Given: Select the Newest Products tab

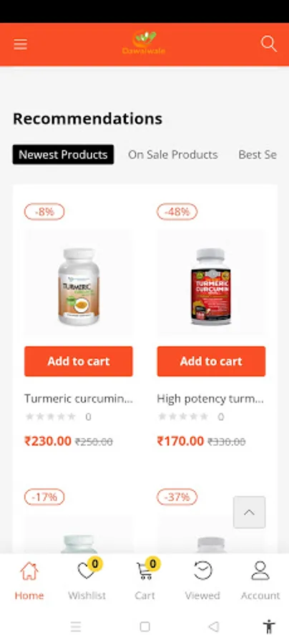Looking at the screenshot, I should pyautogui.click(x=63, y=155).
